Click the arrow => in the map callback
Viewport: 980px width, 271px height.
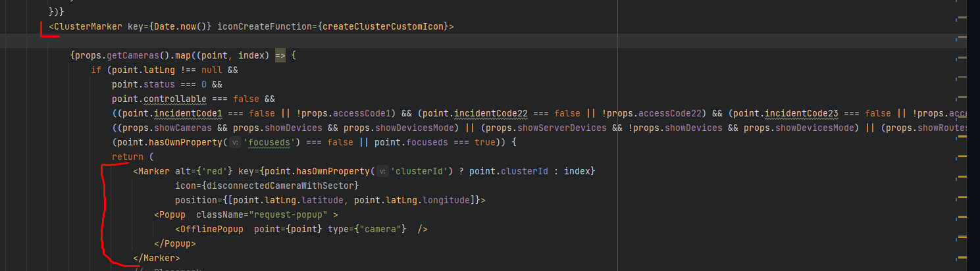[280, 55]
